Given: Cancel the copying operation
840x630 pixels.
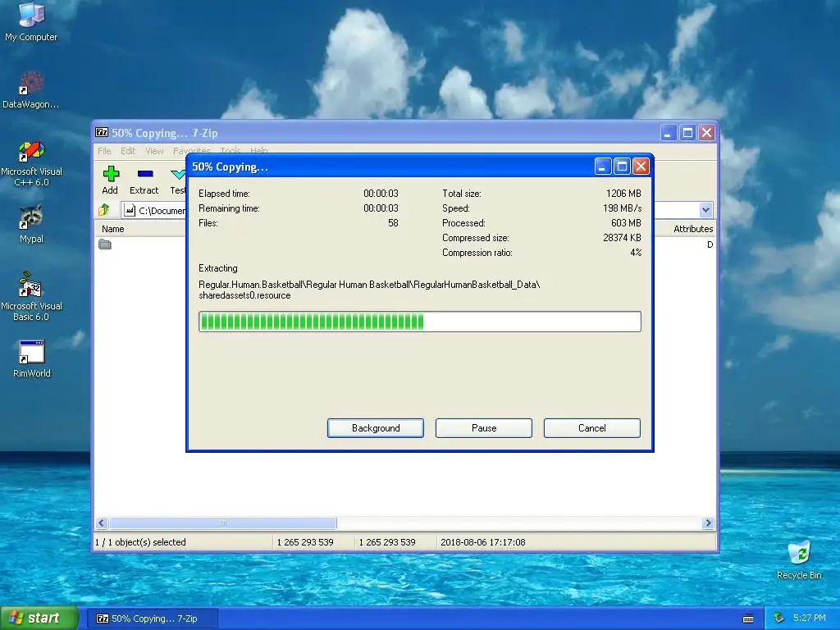Looking at the screenshot, I should click(x=592, y=428).
